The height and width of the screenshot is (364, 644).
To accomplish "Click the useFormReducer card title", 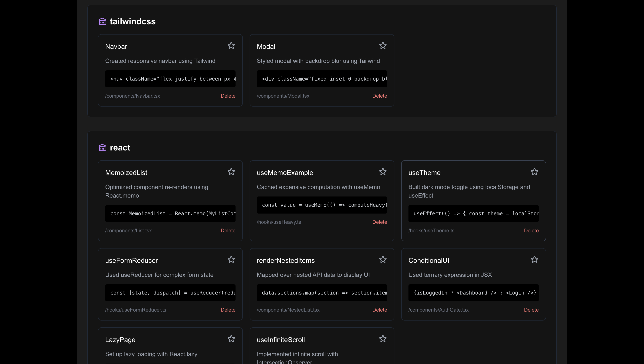I will (x=131, y=260).
